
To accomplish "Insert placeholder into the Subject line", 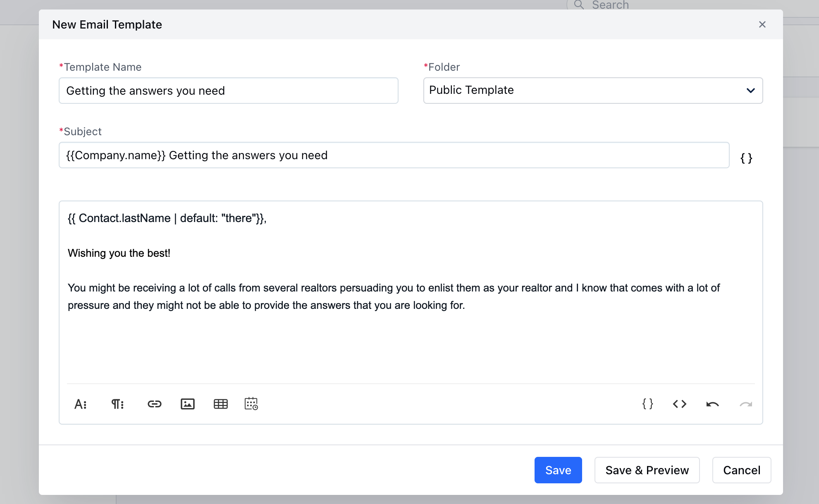I will coord(747,158).
